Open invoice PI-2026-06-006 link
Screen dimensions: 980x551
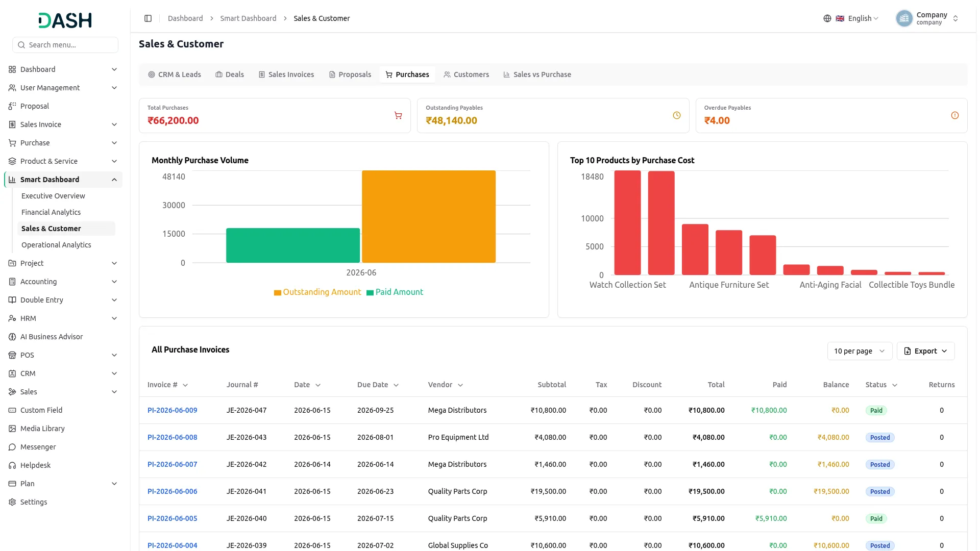tap(172, 491)
